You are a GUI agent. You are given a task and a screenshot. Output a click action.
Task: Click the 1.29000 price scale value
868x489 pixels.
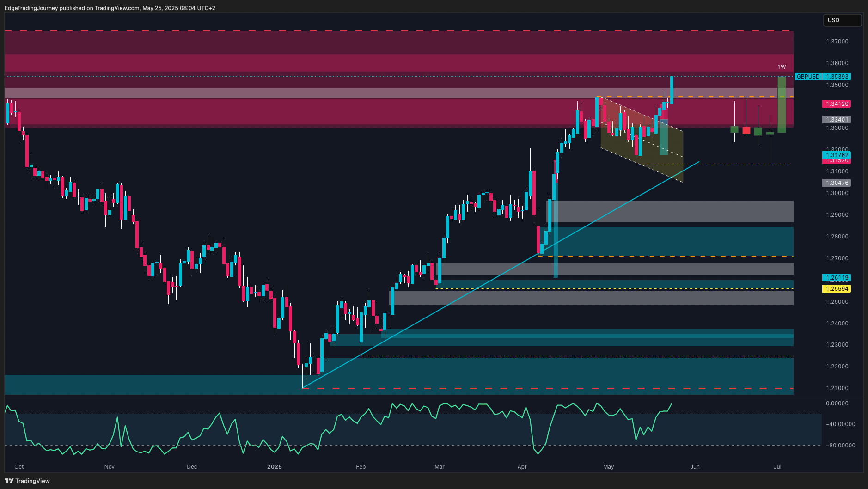click(837, 215)
